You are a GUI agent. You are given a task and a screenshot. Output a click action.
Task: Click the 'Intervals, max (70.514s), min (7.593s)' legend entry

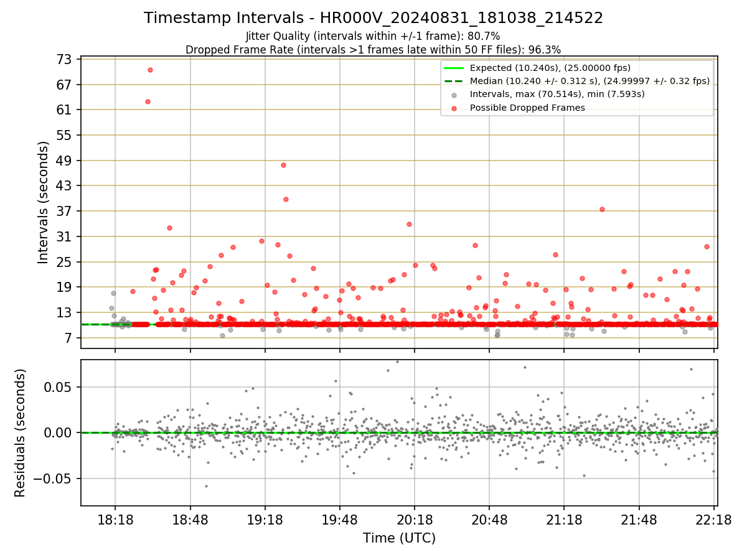point(557,94)
